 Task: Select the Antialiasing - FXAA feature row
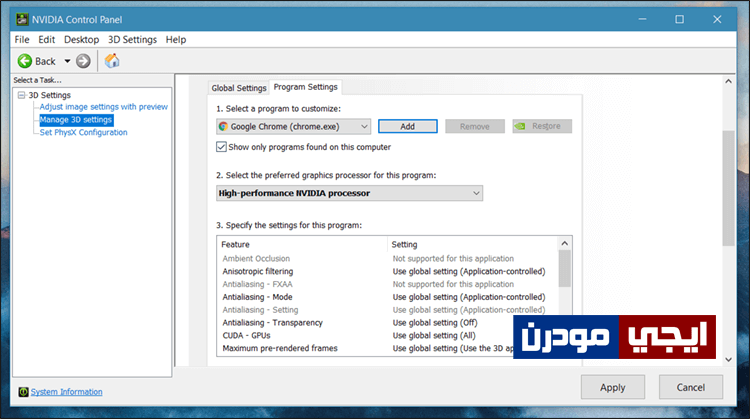tap(387, 284)
